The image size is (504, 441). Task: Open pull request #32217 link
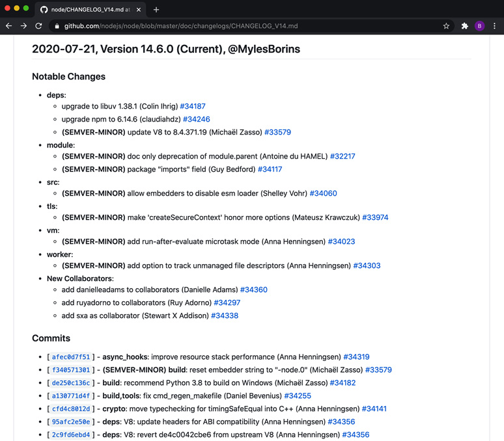click(343, 156)
